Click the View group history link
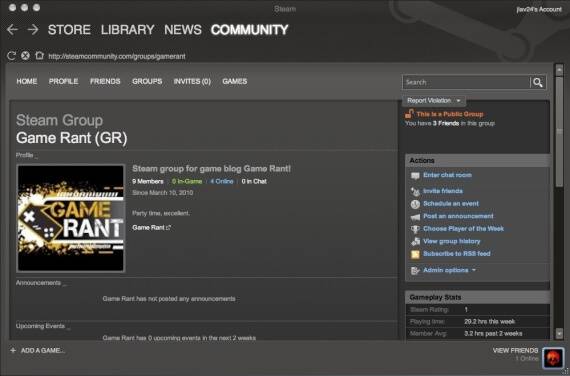 451,241
